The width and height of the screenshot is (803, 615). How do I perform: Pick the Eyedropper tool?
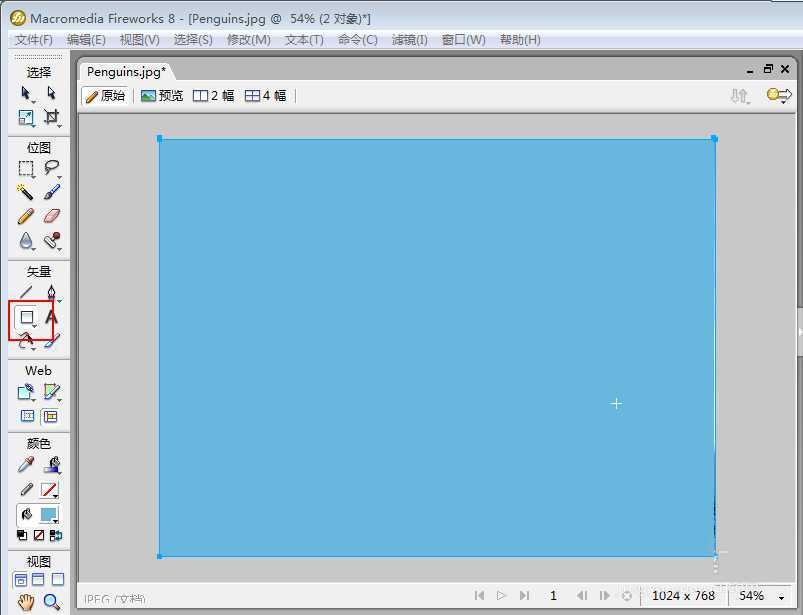(x=27, y=465)
